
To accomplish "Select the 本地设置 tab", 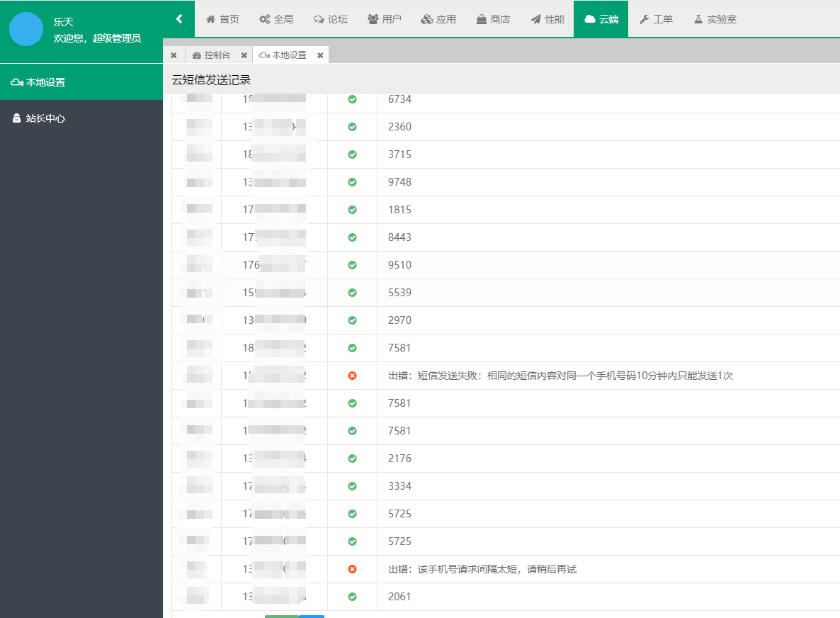I will [283, 55].
